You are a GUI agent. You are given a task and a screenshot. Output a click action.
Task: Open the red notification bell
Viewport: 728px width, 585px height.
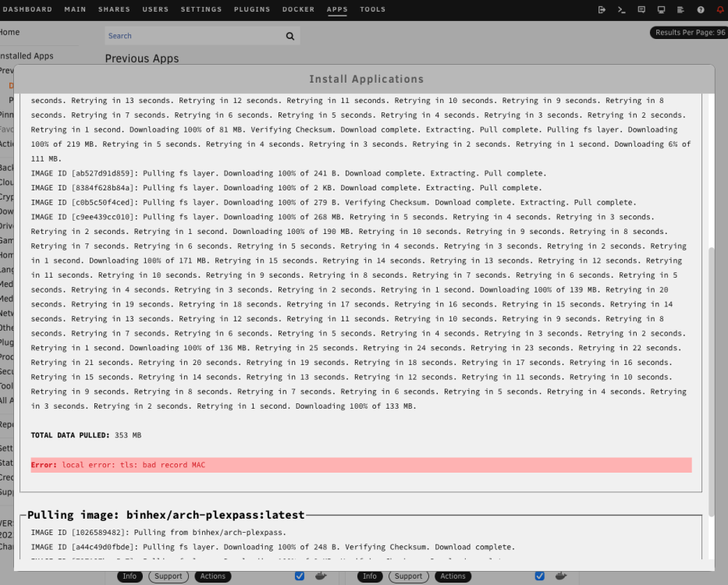pos(720,9)
